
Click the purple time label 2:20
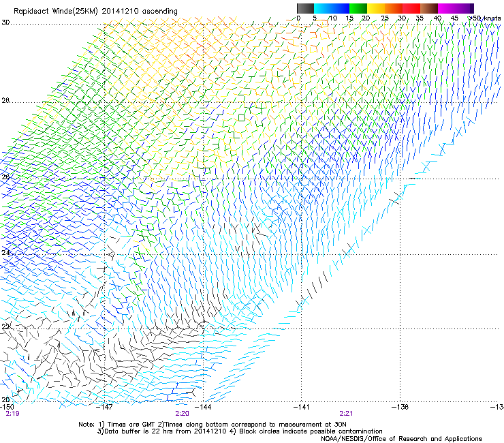[183, 414]
